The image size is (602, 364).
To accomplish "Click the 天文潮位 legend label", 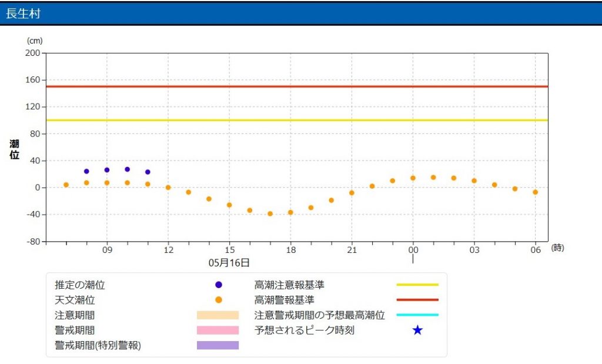I will [x=75, y=300].
